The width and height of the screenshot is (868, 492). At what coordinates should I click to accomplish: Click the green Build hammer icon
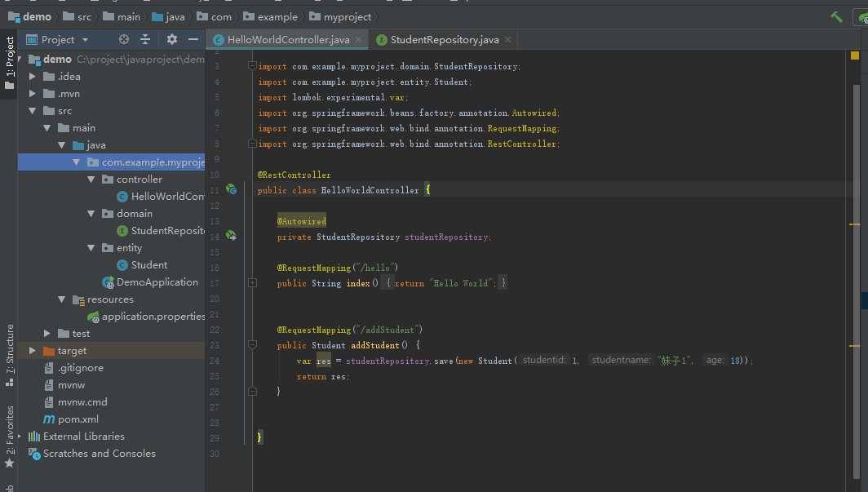836,17
